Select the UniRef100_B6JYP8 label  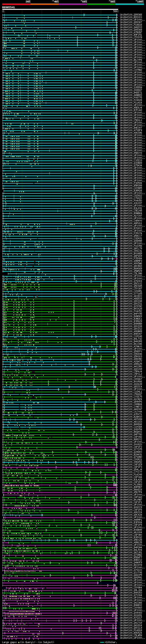131,60
